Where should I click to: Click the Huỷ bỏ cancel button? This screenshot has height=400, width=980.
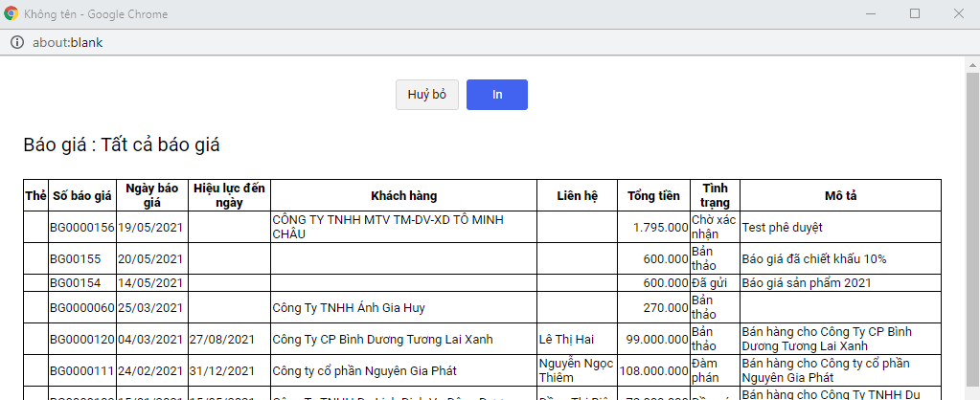tap(427, 95)
